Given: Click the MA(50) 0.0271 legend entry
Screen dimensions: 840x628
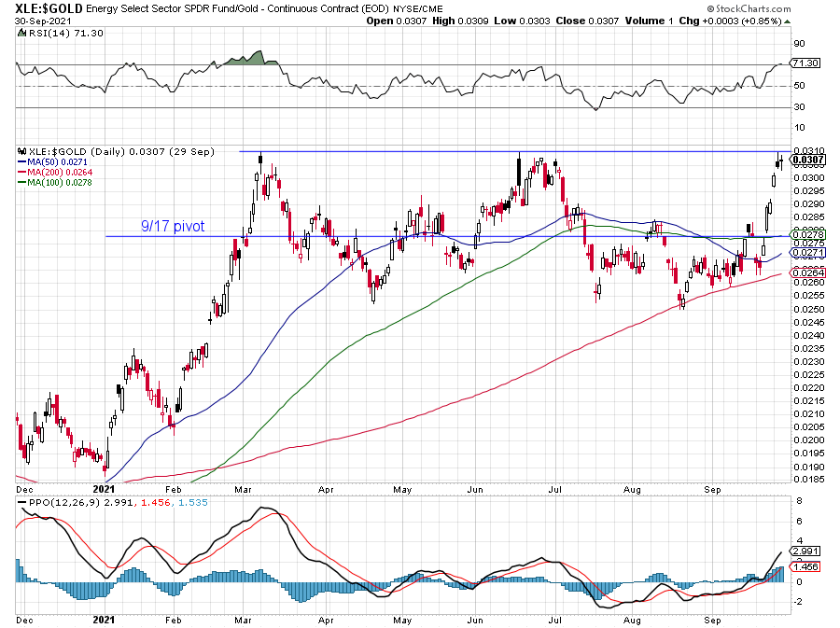Looking at the screenshot, I should click(x=57, y=161).
